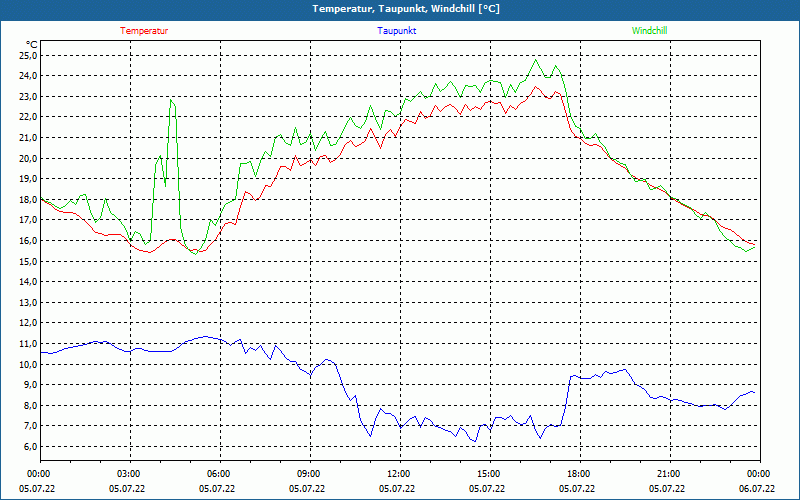Screen dimensions: 800x500
Task: Click the '10,0' y-axis value
Action: coord(29,364)
